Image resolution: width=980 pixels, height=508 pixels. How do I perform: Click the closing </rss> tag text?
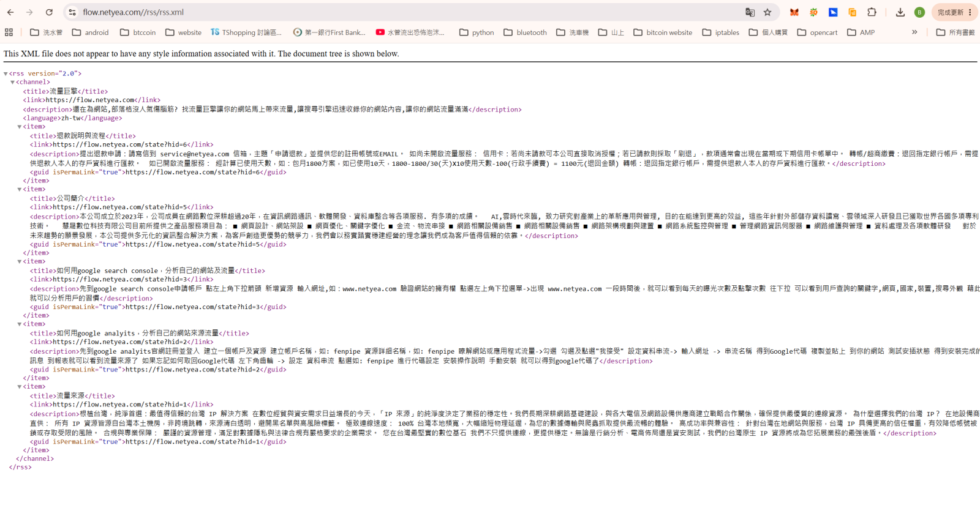(20, 467)
